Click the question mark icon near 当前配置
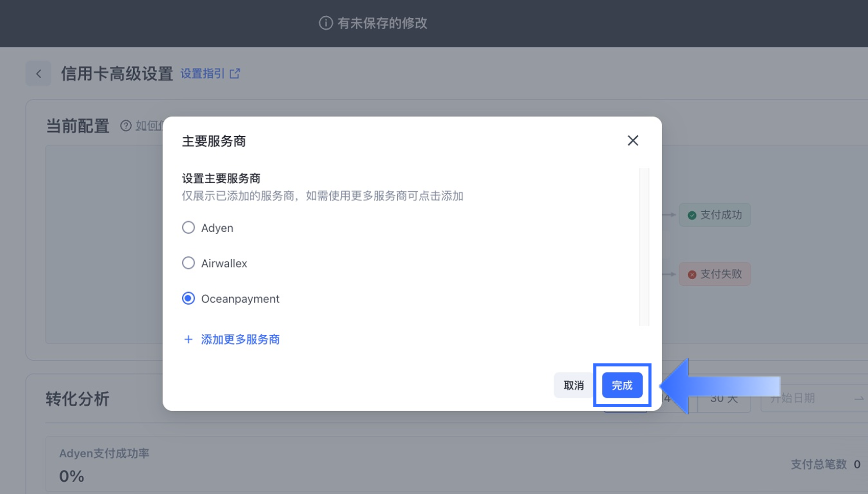Image resolution: width=868 pixels, height=494 pixels. coord(126,126)
